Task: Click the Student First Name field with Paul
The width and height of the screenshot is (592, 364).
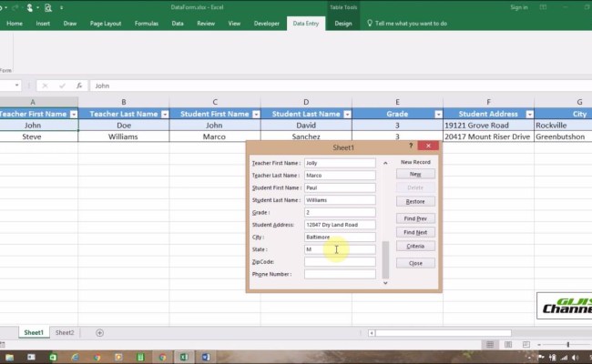Action: (340, 187)
